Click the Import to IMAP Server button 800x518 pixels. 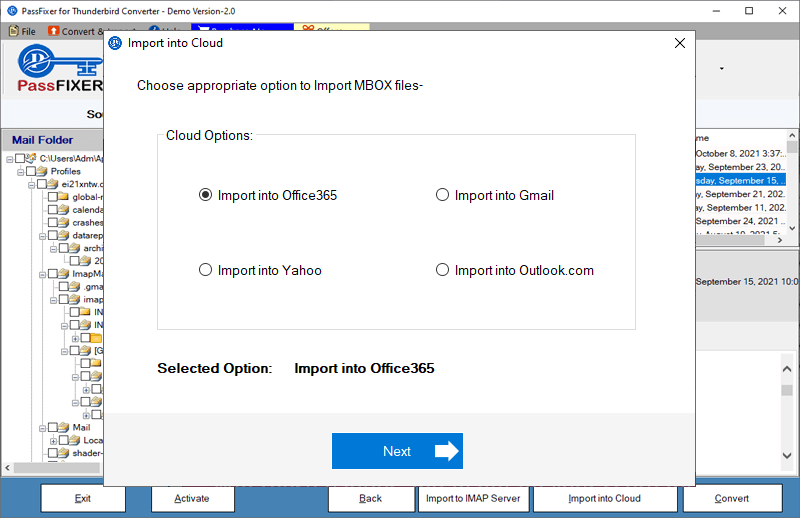point(473,499)
